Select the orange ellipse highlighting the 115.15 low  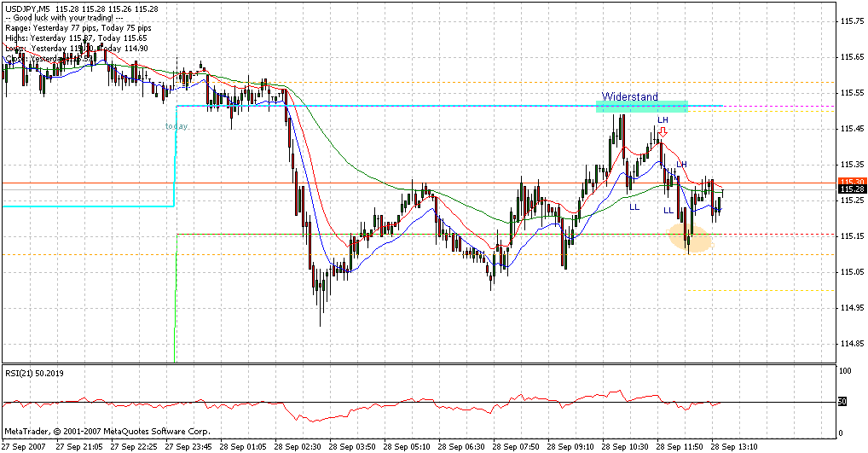click(690, 239)
